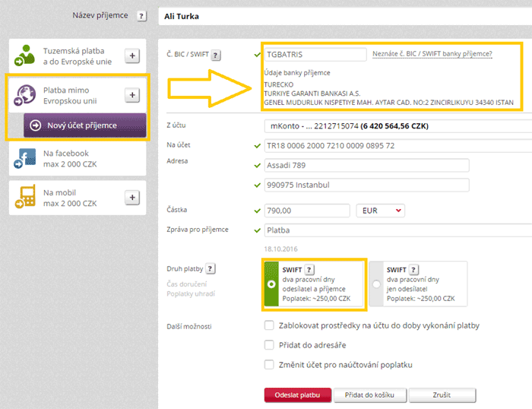Click Nový účet příjemce button
532x409 pixels.
(85, 125)
